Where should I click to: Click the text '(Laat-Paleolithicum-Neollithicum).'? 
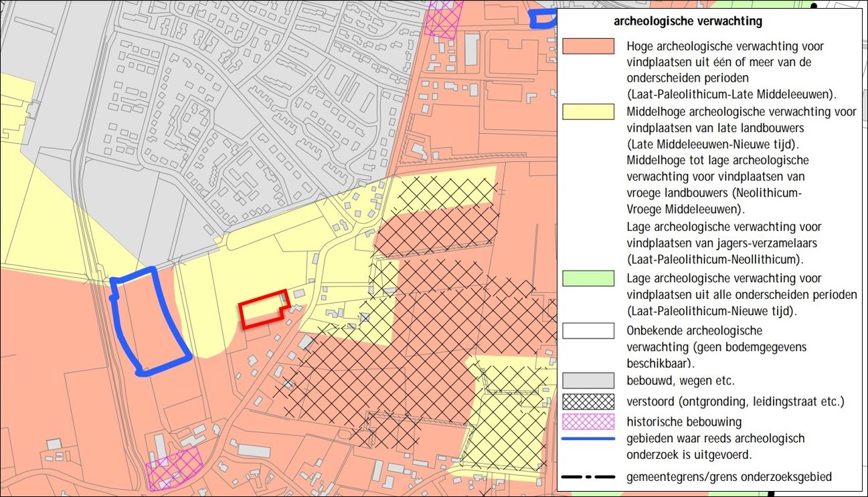tap(715, 259)
